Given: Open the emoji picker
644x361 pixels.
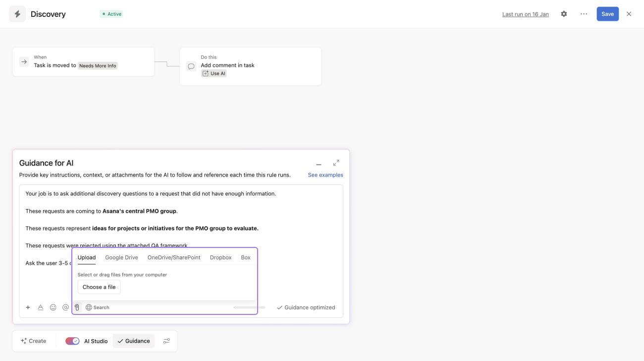Looking at the screenshot, I should (x=53, y=307).
